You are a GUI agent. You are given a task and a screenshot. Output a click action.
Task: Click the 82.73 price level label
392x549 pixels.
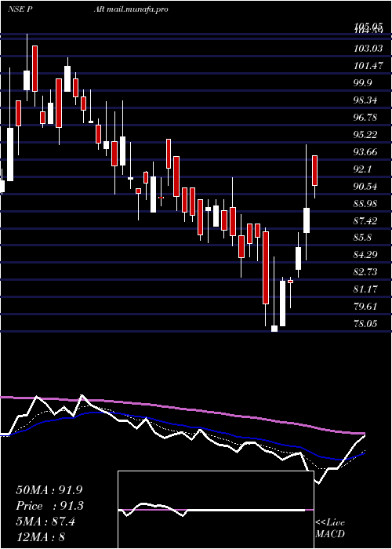click(x=367, y=272)
